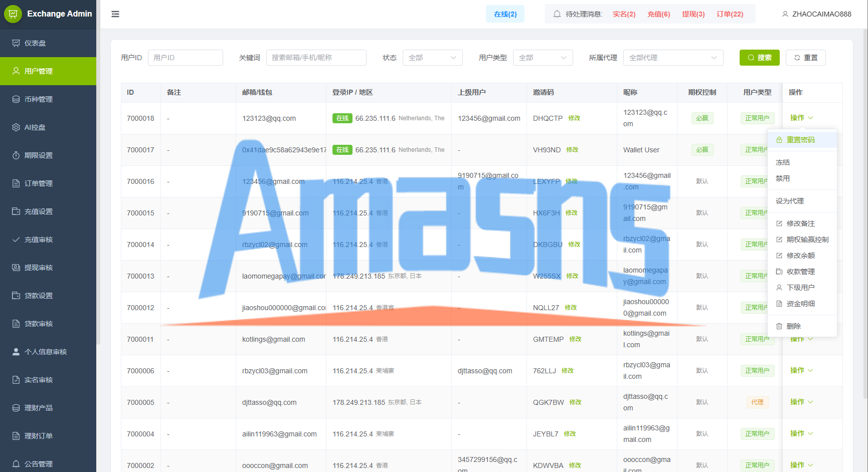Click the notification bell icon
This screenshot has width=868, height=472.
pyautogui.click(x=557, y=14)
